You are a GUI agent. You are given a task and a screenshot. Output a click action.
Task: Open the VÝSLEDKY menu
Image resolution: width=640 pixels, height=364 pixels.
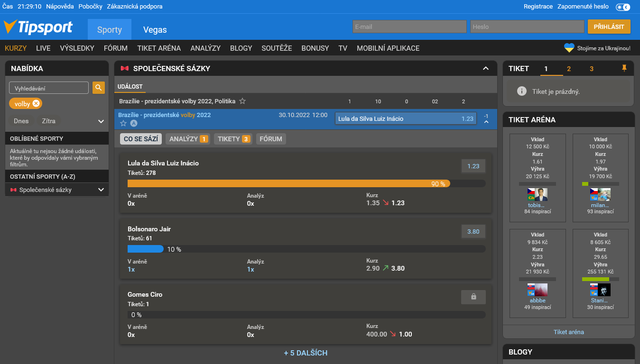pyautogui.click(x=77, y=48)
